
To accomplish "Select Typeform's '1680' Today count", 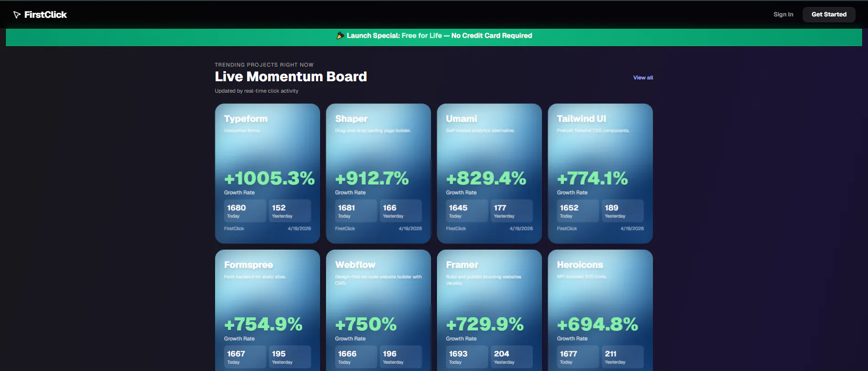I will coord(237,208).
